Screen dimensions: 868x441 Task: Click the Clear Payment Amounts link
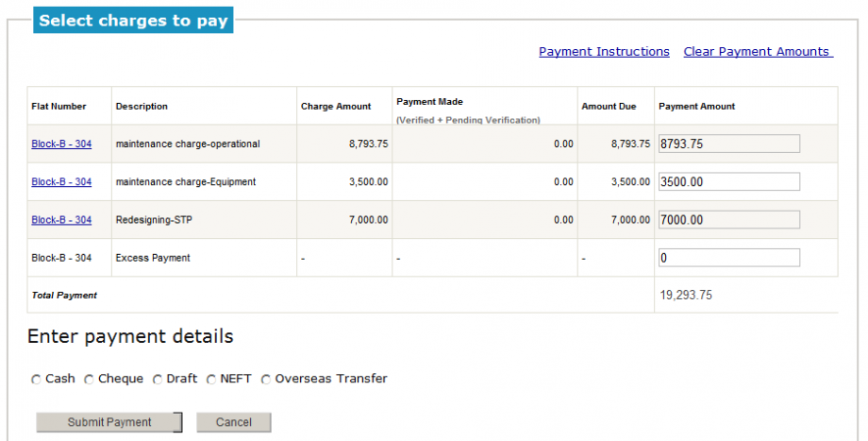point(757,52)
